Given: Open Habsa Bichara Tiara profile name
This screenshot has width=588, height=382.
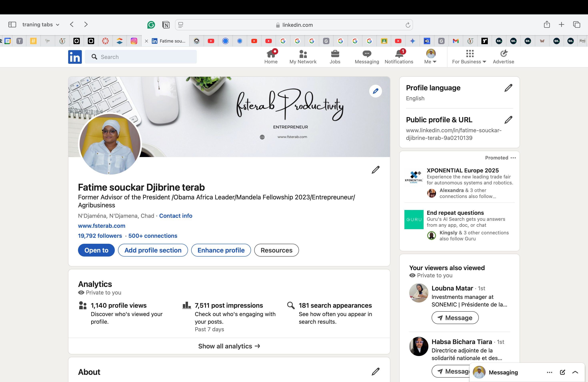Looking at the screenshot, I should [462, 342].
